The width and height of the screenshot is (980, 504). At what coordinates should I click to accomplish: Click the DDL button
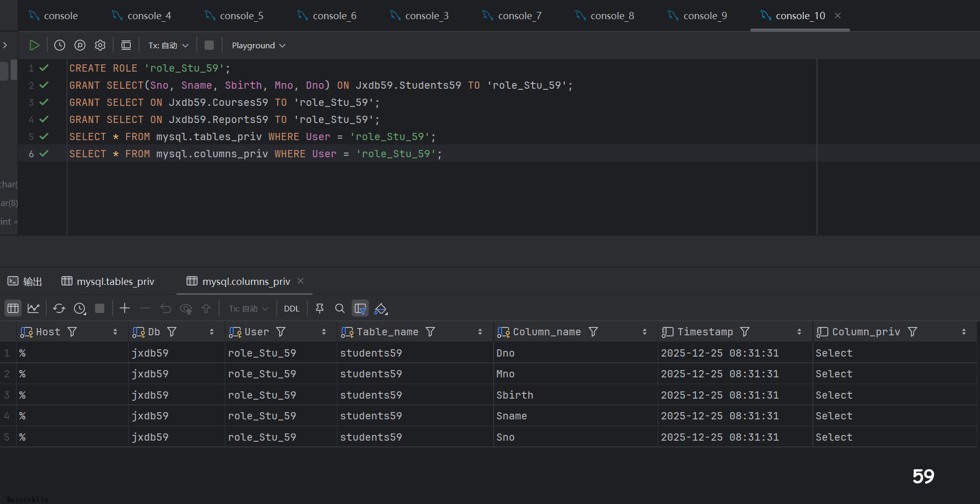(292, 309)
